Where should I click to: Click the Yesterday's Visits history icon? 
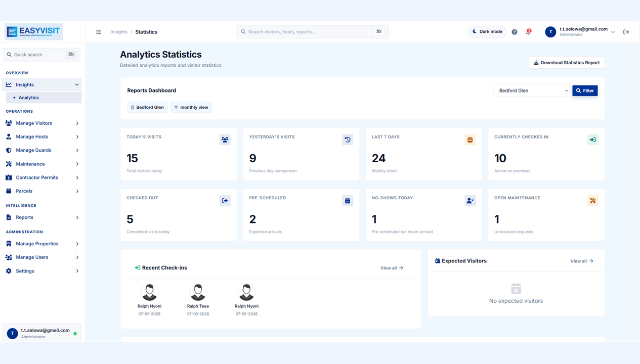pyautogui.click(x=348, y=140)
